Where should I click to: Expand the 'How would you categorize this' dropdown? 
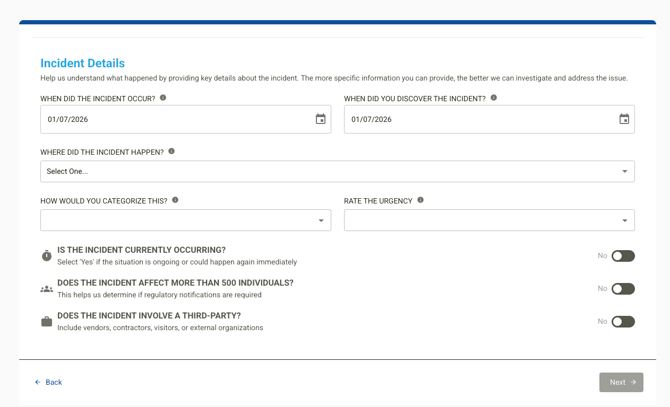185,220
